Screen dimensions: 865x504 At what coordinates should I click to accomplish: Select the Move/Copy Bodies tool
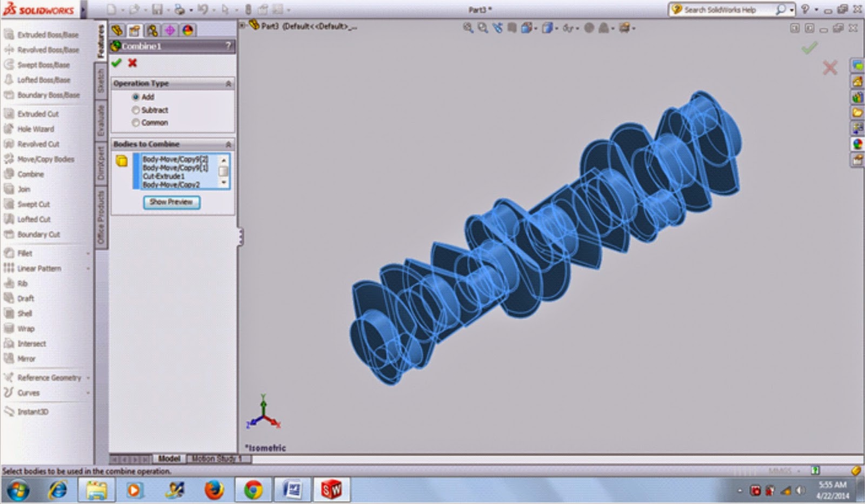(x=39, y=159)
